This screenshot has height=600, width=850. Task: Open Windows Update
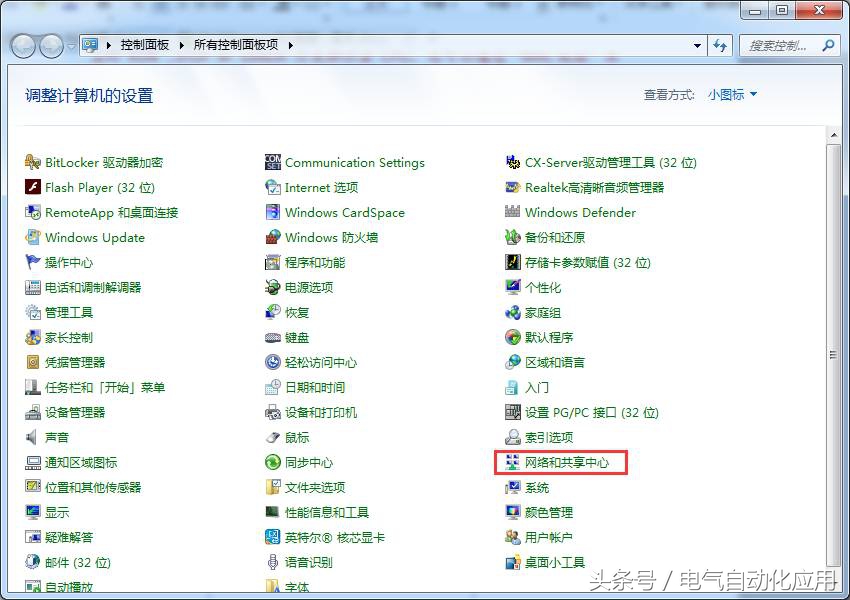(x=94, y=237)
